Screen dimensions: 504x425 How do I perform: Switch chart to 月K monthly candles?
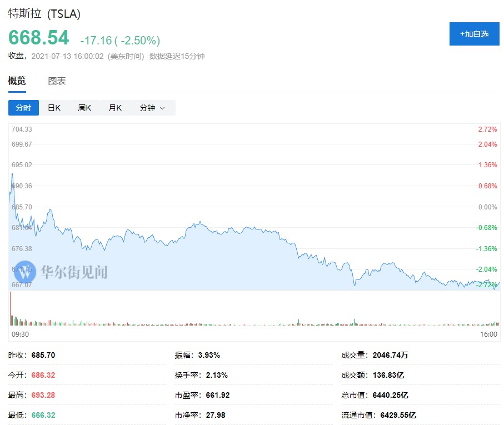point(115,108)
